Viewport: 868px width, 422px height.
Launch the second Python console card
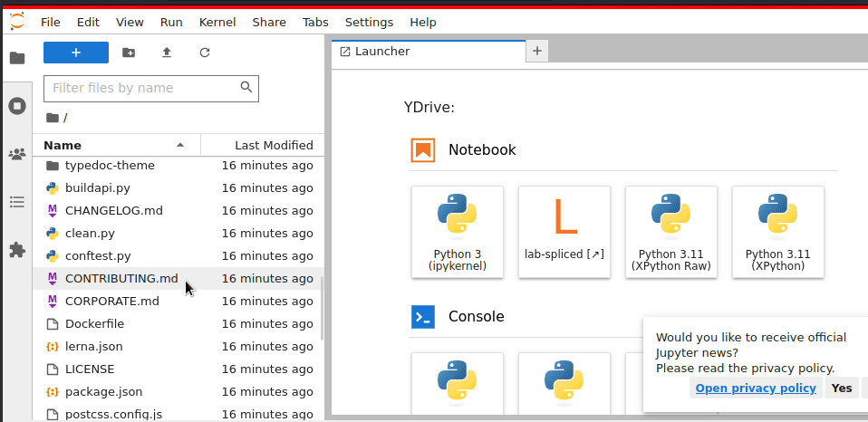564,384
